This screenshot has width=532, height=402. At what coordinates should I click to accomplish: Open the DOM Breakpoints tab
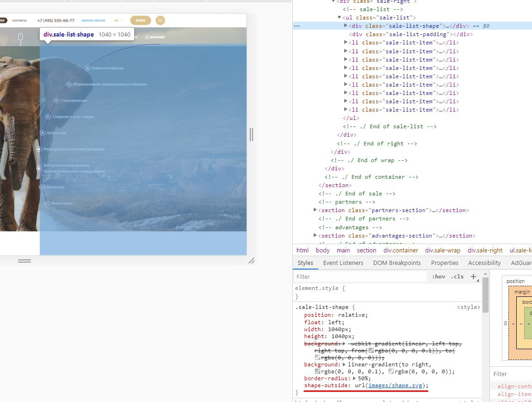(x=397, y=263)
